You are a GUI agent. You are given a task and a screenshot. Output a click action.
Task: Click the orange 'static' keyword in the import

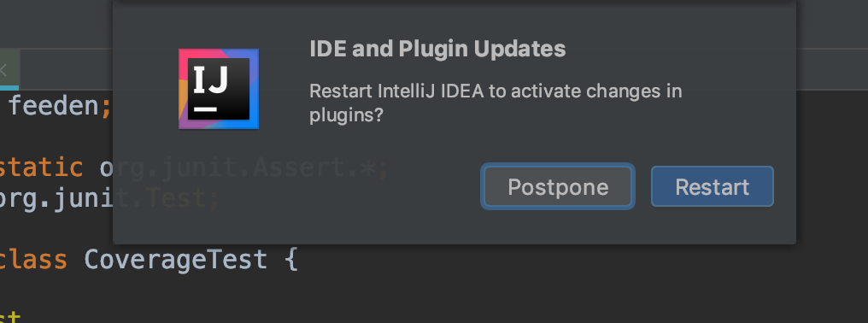42,167
